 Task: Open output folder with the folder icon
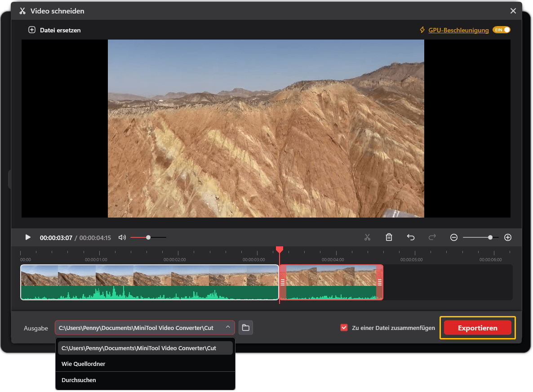coord(246,328)
